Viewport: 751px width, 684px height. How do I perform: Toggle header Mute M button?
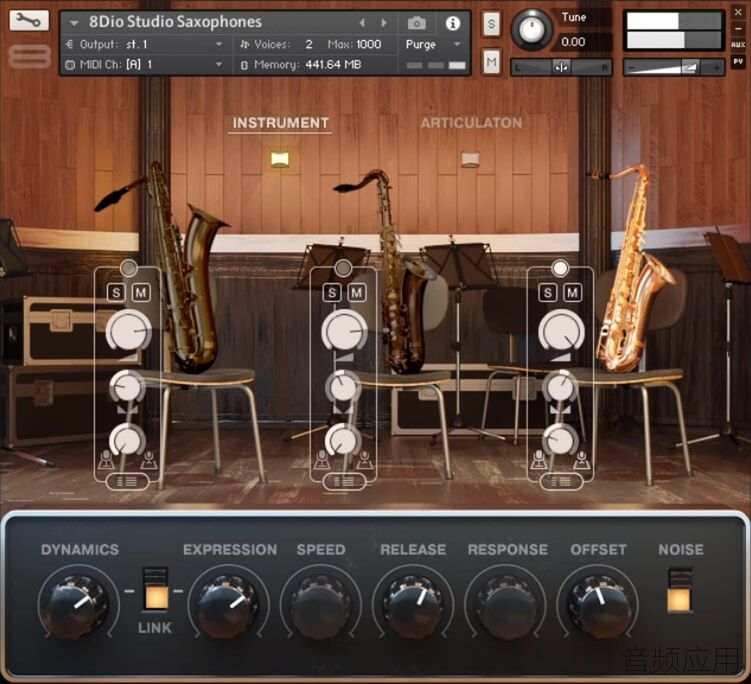pos(491,61)
